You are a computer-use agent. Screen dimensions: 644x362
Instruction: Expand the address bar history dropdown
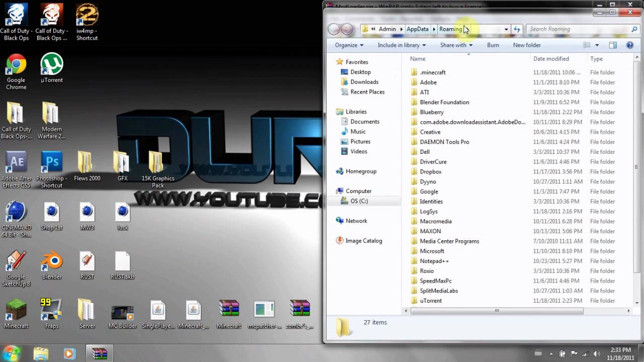click(506, 29)
